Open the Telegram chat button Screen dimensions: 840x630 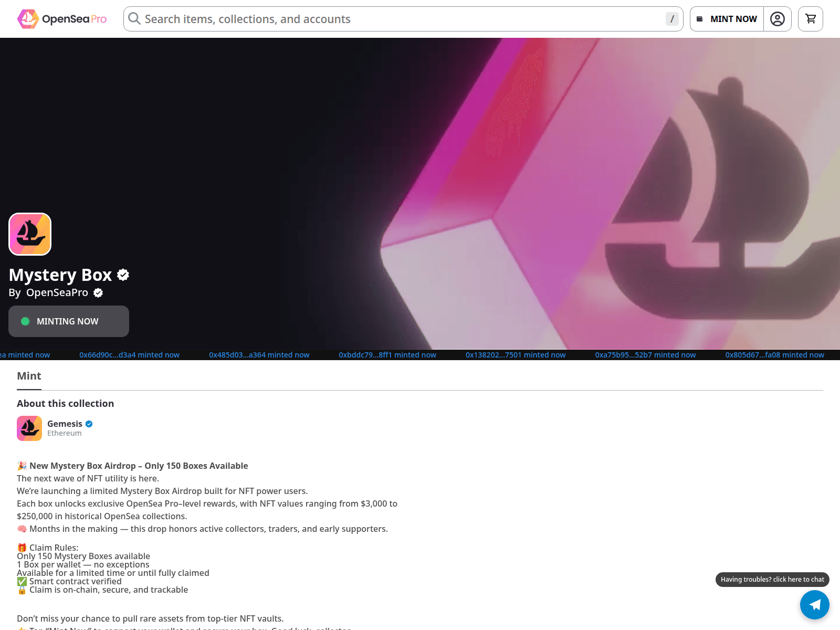point(815,605)
